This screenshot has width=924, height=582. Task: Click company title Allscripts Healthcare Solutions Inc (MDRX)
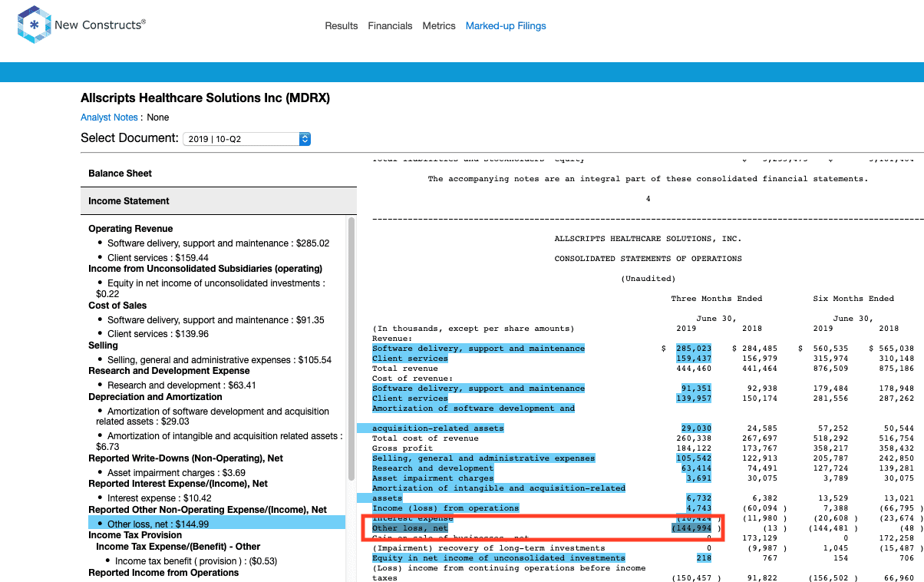(206, 98)
